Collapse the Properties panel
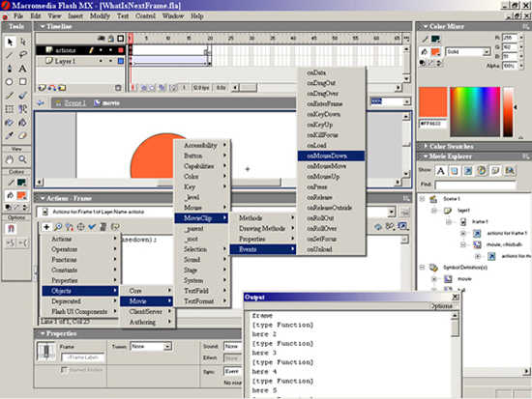Screen dimensions: 532x399 coord(43,333)
